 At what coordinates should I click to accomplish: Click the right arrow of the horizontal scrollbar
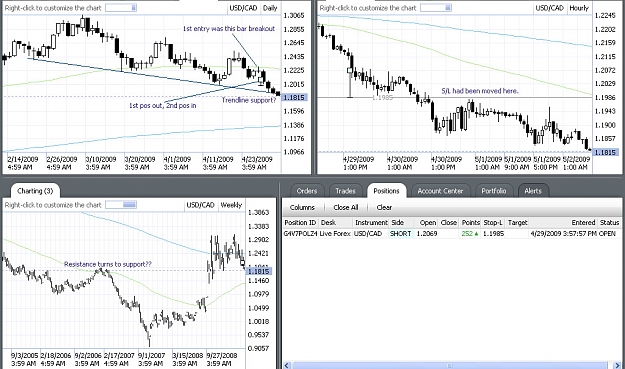point(616,365)
